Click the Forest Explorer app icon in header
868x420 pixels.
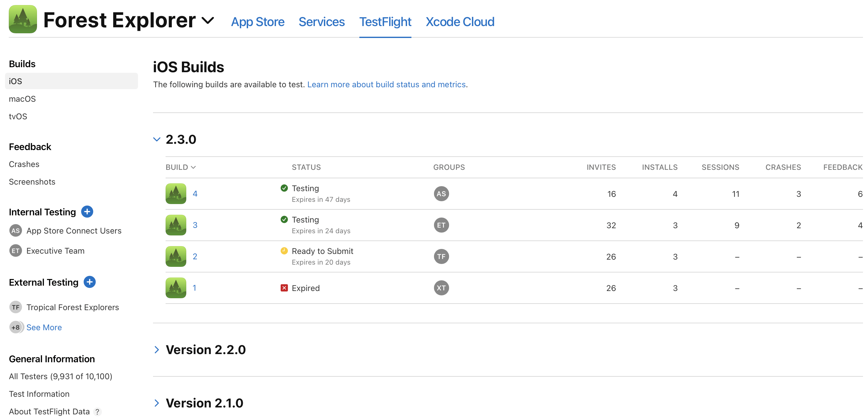(x=23, y=19)
